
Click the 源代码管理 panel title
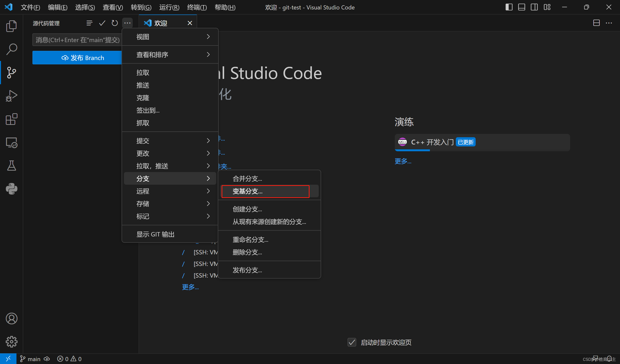(46, 23)
